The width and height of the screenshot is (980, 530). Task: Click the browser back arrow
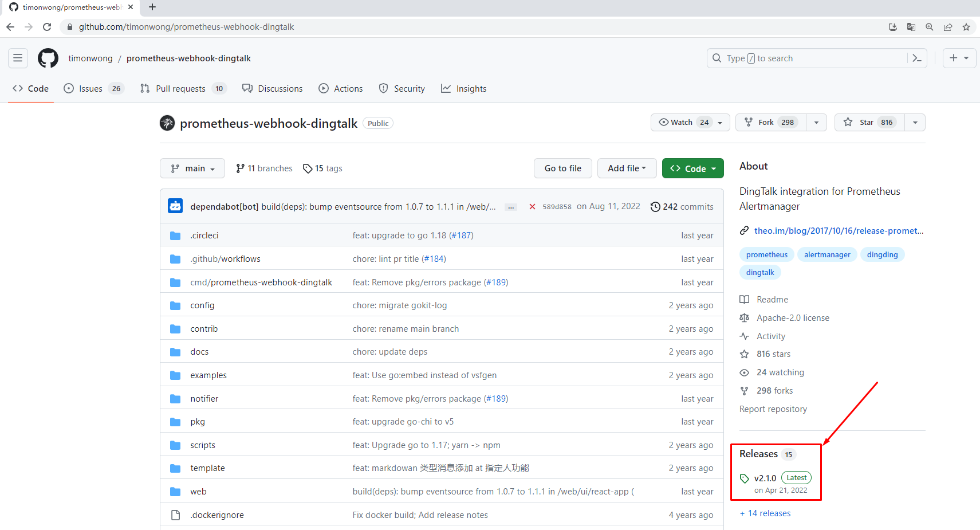(x=10, y=27)
